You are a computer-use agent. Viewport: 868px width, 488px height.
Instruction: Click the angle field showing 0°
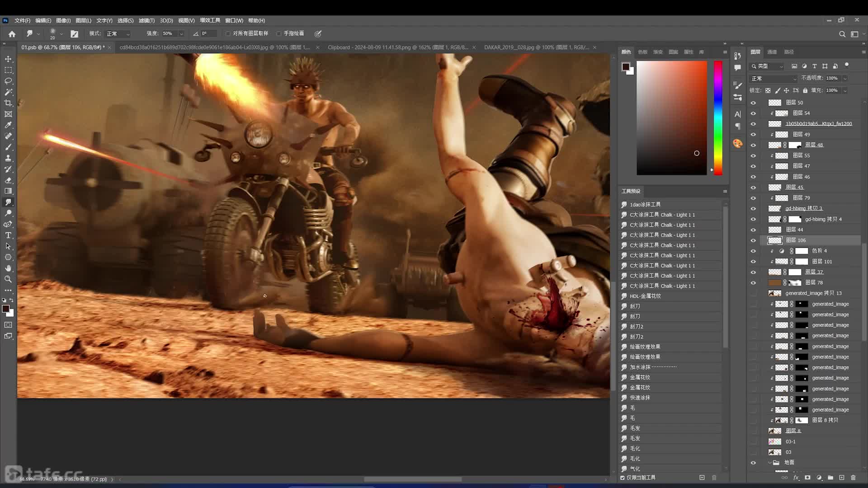coord(208,34)
